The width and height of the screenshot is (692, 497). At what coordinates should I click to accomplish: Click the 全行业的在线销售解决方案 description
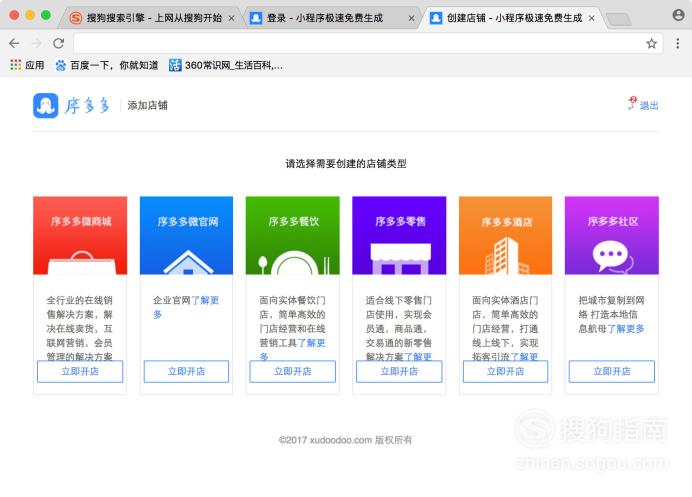pyautogui.click(x=80, y=328)
